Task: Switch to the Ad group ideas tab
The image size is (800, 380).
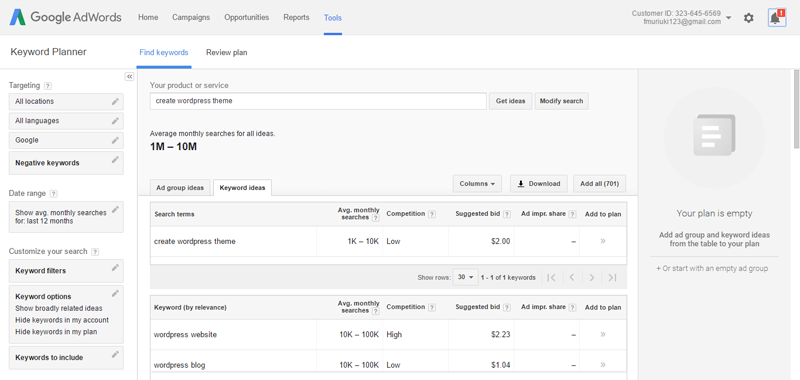Action: click(x=180, y=188)
